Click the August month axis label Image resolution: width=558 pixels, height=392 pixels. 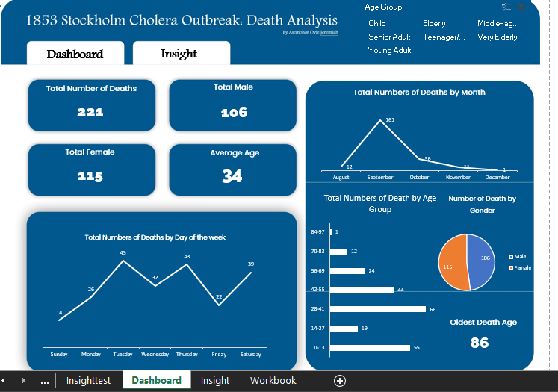tap(341, 177)
